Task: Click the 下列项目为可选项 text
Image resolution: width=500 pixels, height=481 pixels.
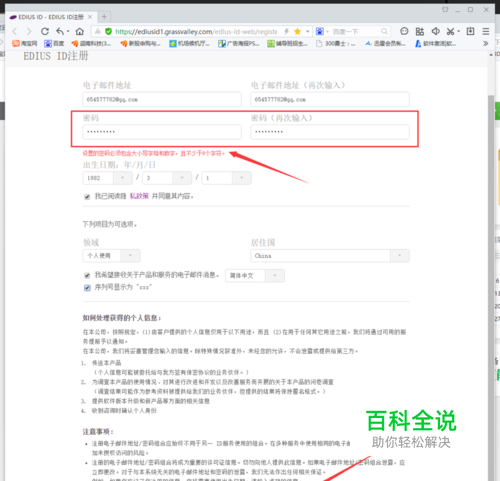Action: click(x=110, y=224)
